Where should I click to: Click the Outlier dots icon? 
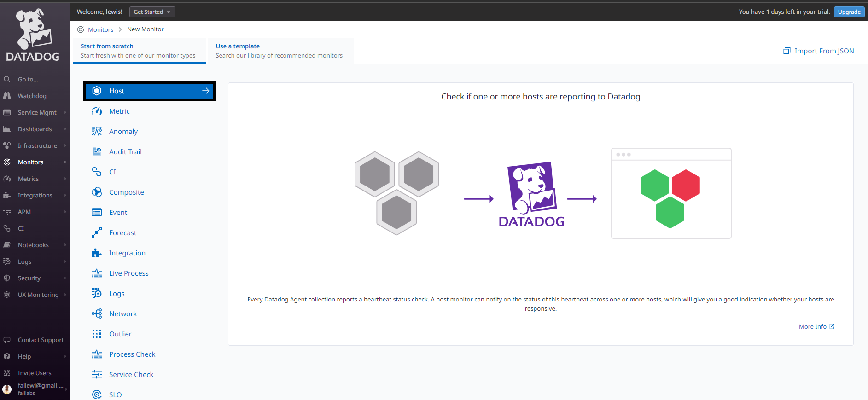(97, 334)
